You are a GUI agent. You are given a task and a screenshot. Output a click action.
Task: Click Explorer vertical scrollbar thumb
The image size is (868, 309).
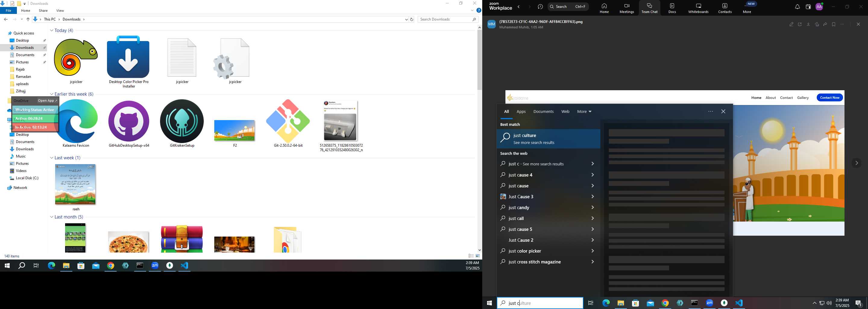pos(480,60)
